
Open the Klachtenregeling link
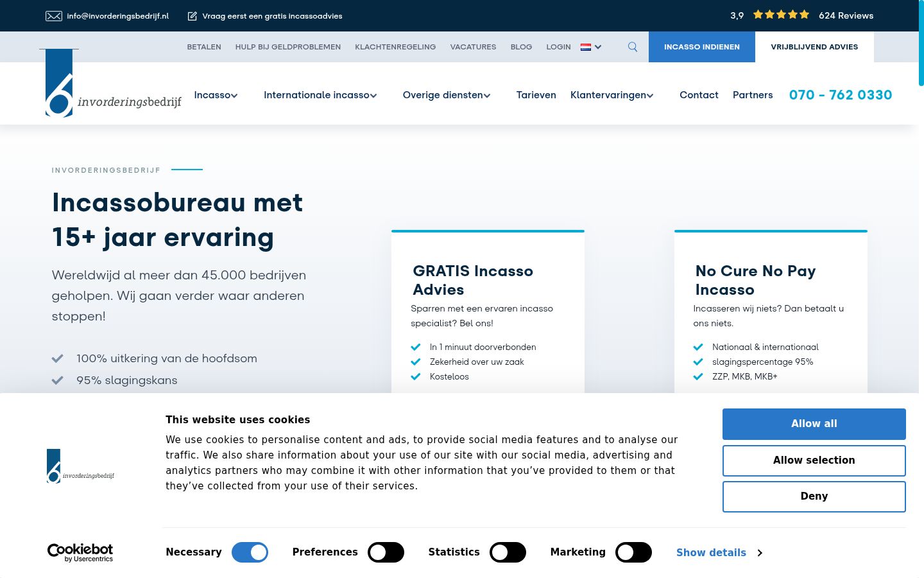point(395,47)
